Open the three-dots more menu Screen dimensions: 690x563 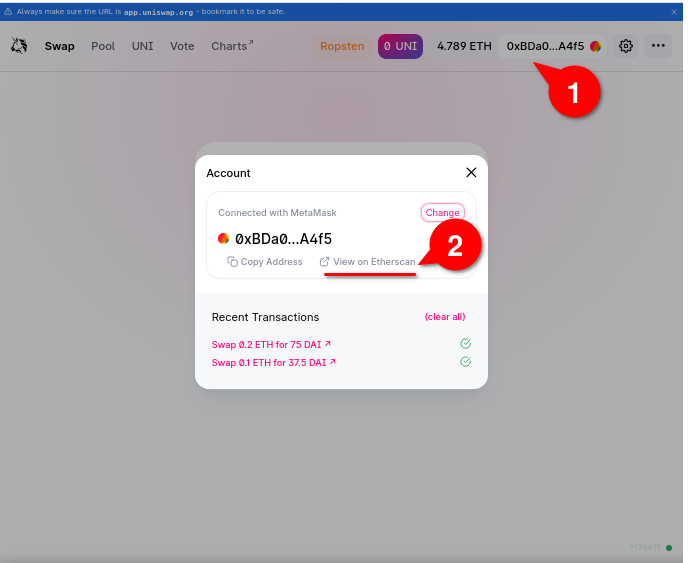coord(657,46)
